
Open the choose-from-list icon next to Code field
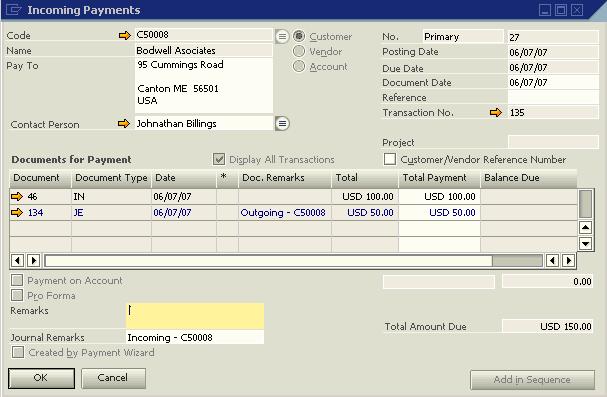click(282, 37)
